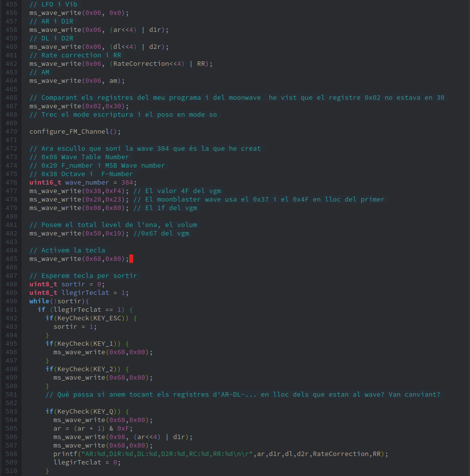The width and height of the screenshot is (470, 476).
Task: Click '// 0x38 Octave i F-Number' comment
Action: 81,174
